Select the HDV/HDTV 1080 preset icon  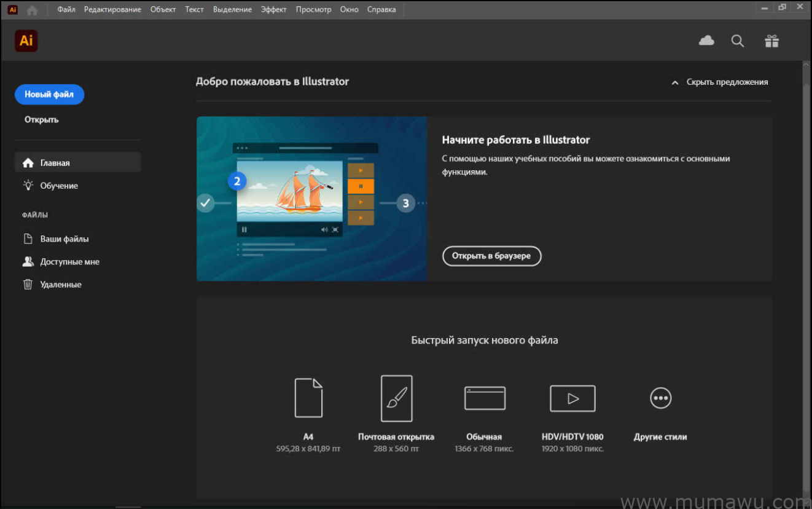tap(572, 398)
